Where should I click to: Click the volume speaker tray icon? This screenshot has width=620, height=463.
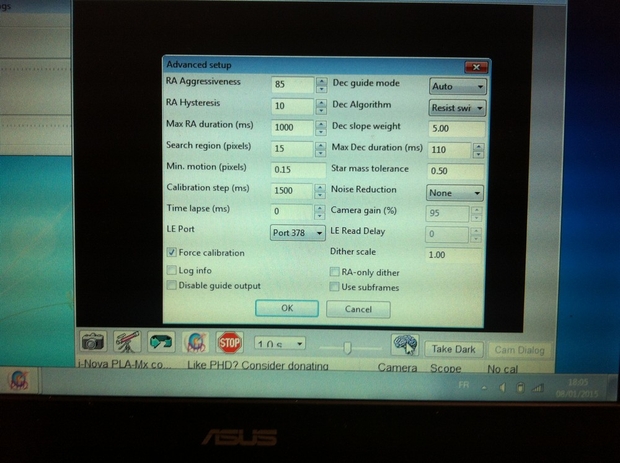[502, 388]
